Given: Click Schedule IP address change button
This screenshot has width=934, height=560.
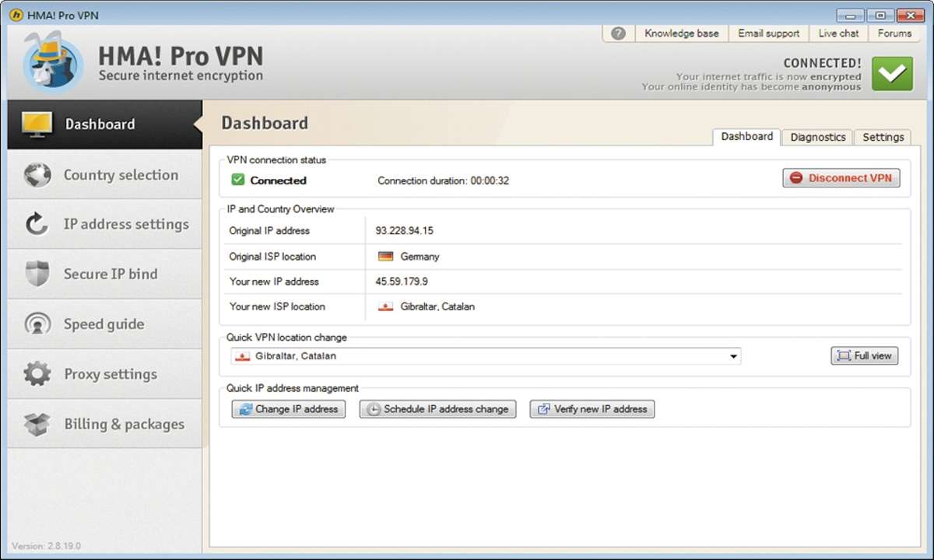Looking at the screenshot, I should [437, 409].
